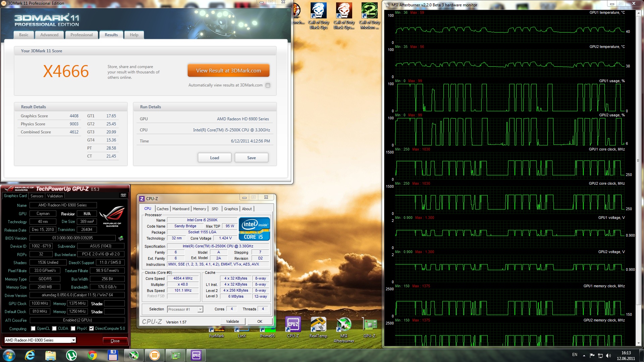The image size is (644, 362).
Task: Click the uTorrent taskbar icon
Action: (71, 355)
